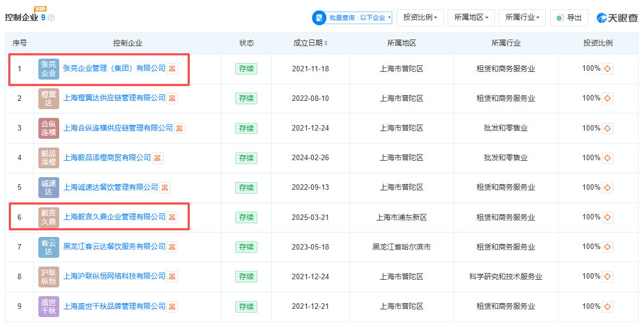Viewport: 644px width, 328px height.
Task: Sort the table by 成立日期 column
Action: (x=310, y=43)
